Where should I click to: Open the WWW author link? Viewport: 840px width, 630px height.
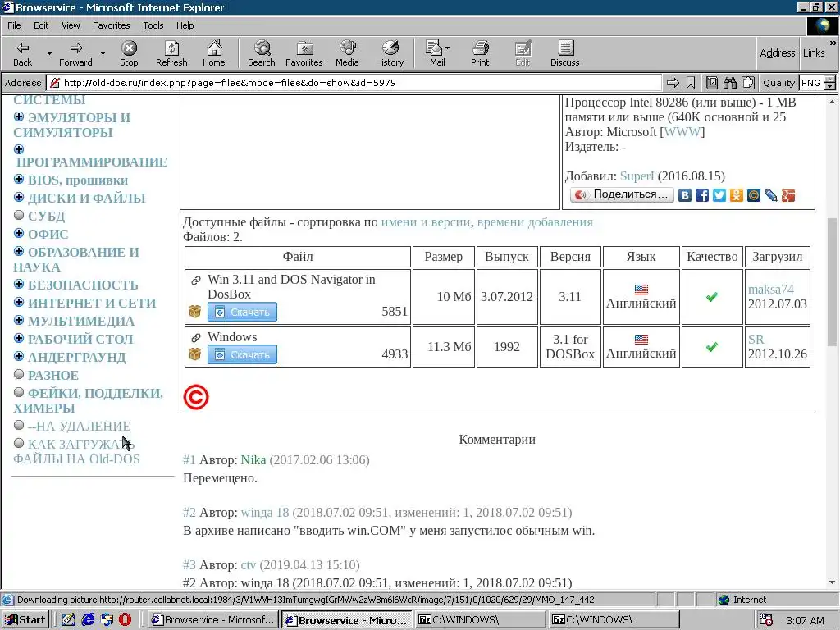682,132
